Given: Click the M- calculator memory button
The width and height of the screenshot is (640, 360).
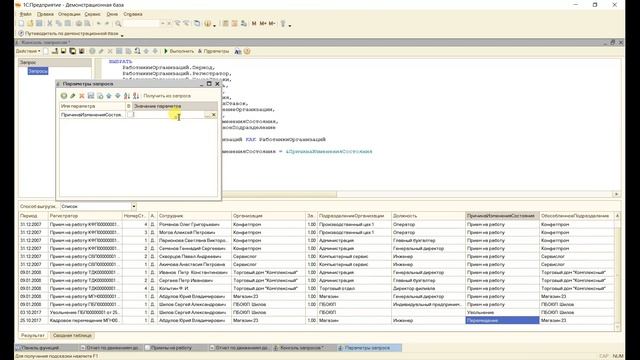Looking at the screenshot, I should tap(272, 24).
